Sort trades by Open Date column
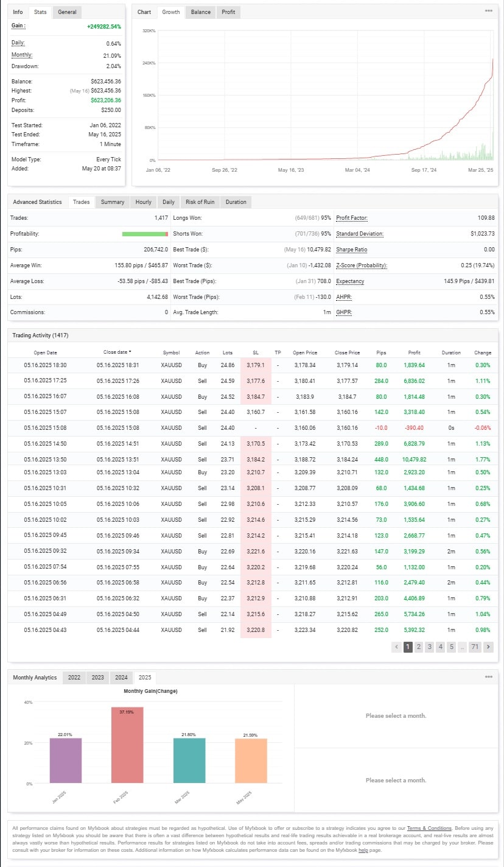504x867 pixels. 45,353
